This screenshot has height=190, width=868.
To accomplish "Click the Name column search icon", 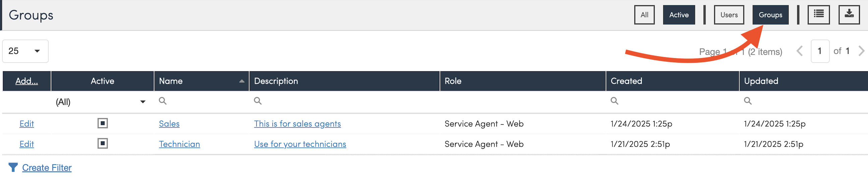I will pos(163,101).
